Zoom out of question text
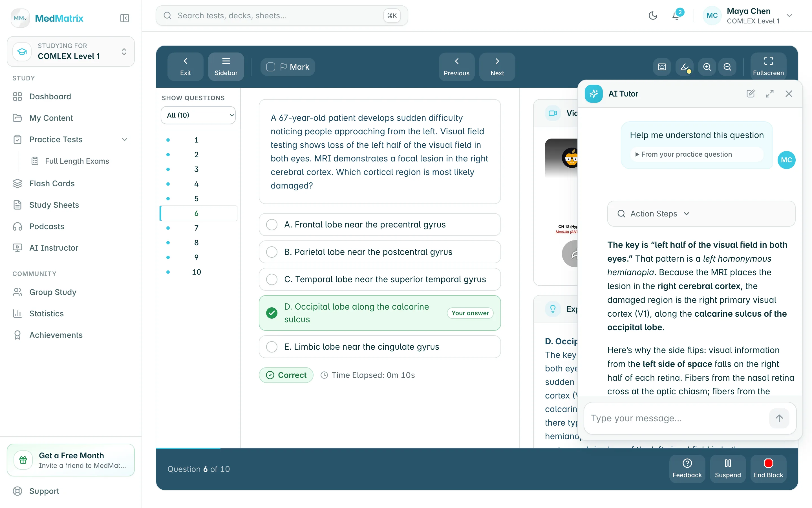Screen dimensions: 812x508 point(727,67)
